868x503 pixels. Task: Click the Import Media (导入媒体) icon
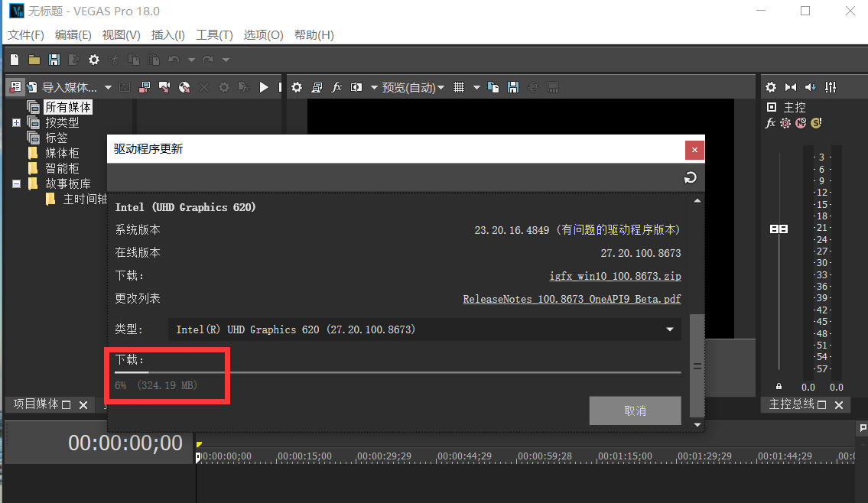(32, 87)
